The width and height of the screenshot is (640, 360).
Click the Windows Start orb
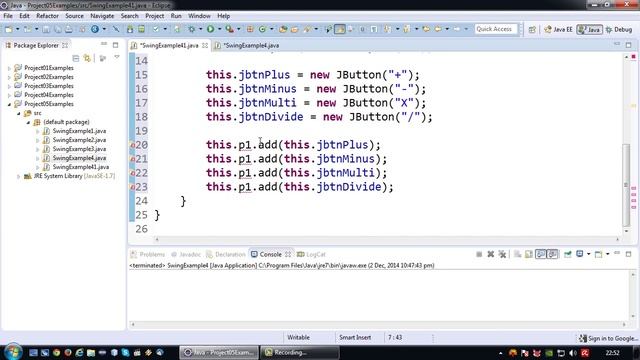[x=13, y=352]
